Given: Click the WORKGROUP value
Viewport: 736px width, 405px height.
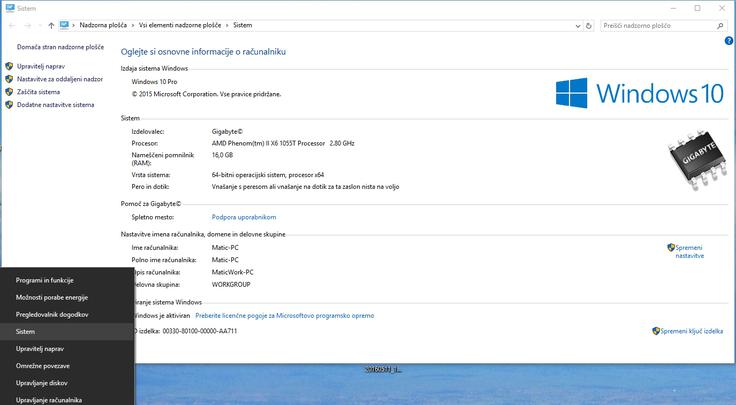Looking at the screenshot, I should pos(231,284).
